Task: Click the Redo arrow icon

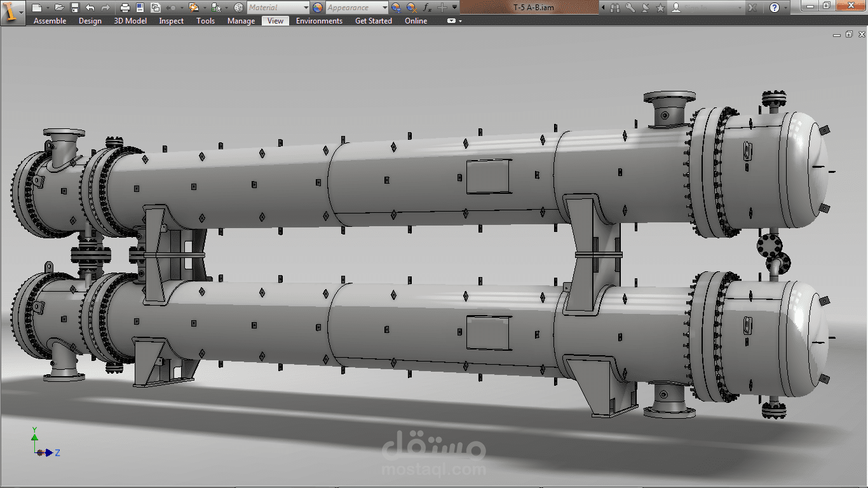Action: point(105,8)
